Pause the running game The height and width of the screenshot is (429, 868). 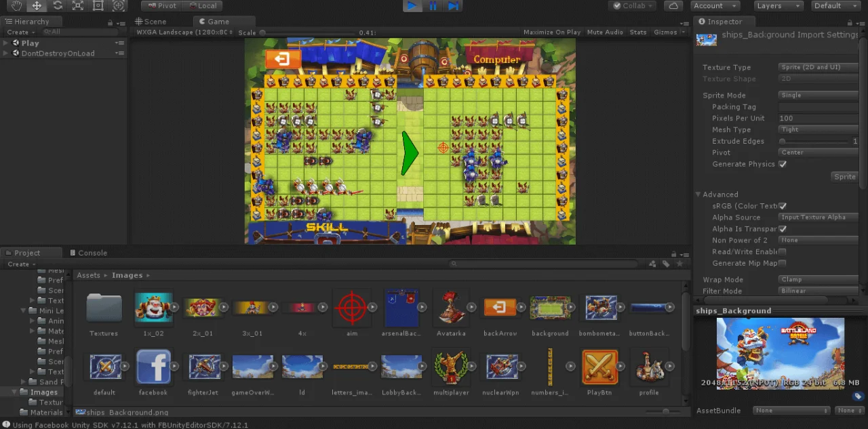click(433, 5)
